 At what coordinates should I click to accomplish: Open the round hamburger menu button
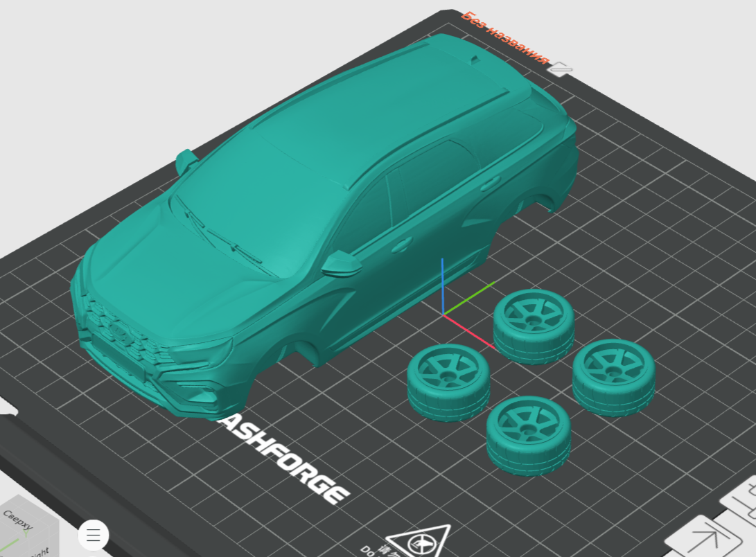tap(93, 535)
